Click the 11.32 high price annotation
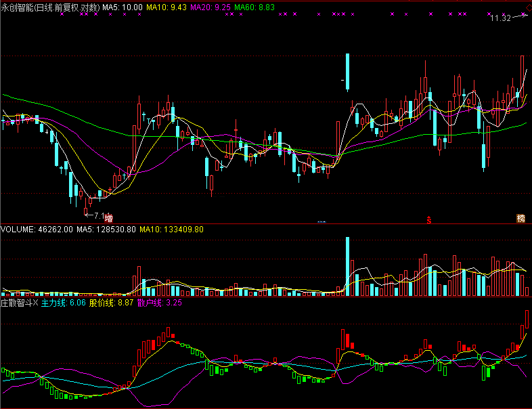The height and width of the screenshot is (409, 532). 500,18
